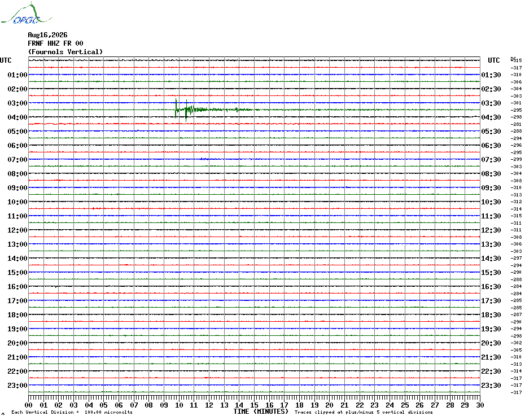
Task: Click the offset value "-315" in the right column
Action: point(516,216)
